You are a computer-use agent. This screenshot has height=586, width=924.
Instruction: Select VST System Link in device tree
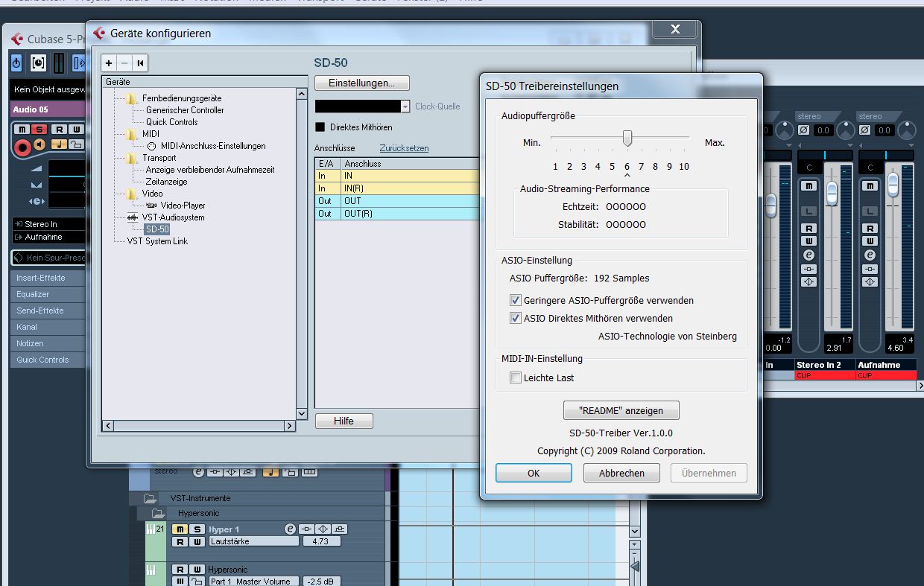[157, 241]
